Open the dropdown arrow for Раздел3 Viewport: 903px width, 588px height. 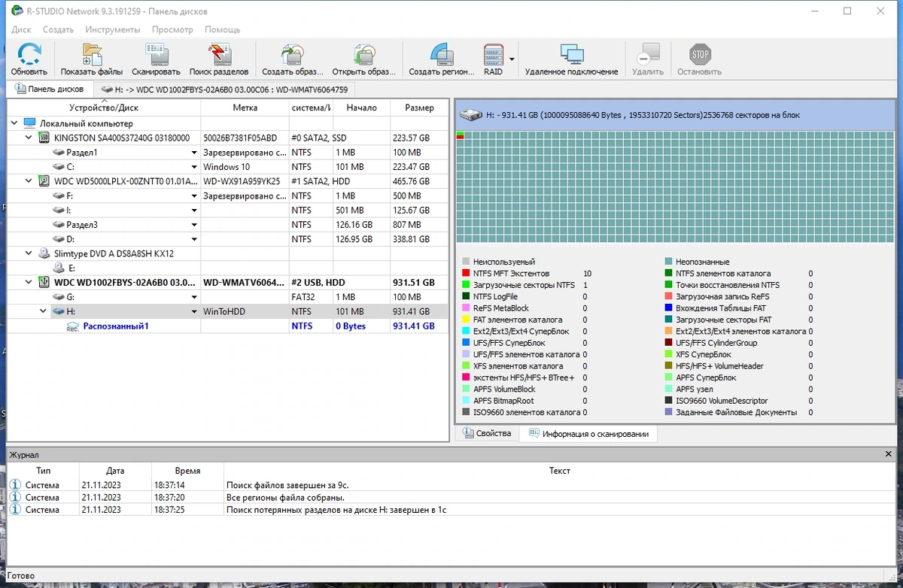click(x=194, y=225)
